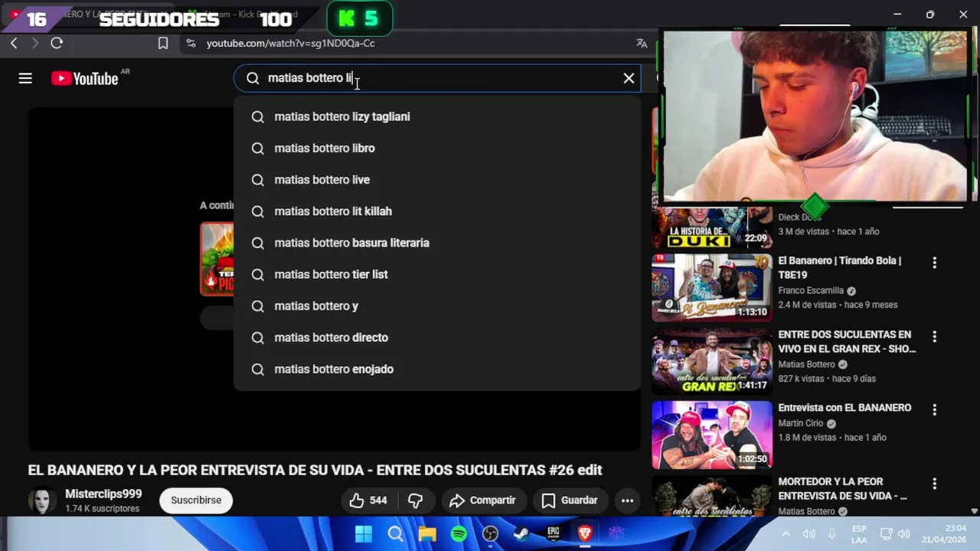The width and height of the screenshot is (980, 551).
Task: Dislike the video with the thumbs-down
Action: point(416,500)
